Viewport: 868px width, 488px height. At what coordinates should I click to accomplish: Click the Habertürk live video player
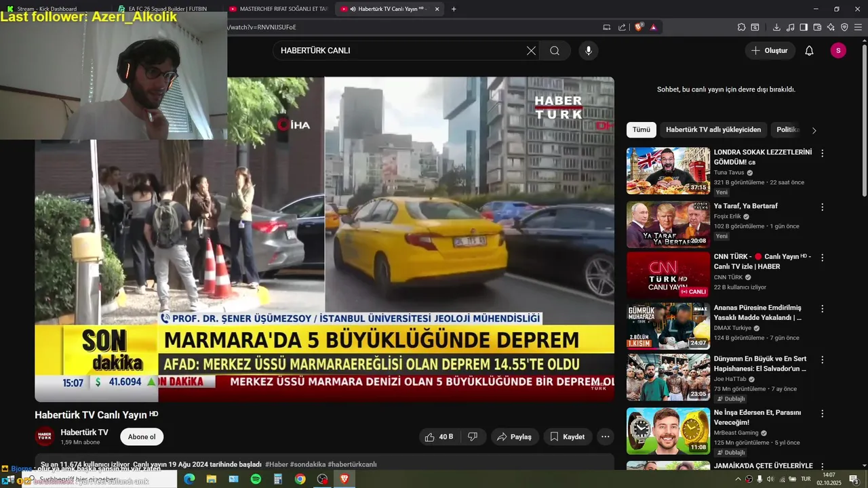(325, 239)
